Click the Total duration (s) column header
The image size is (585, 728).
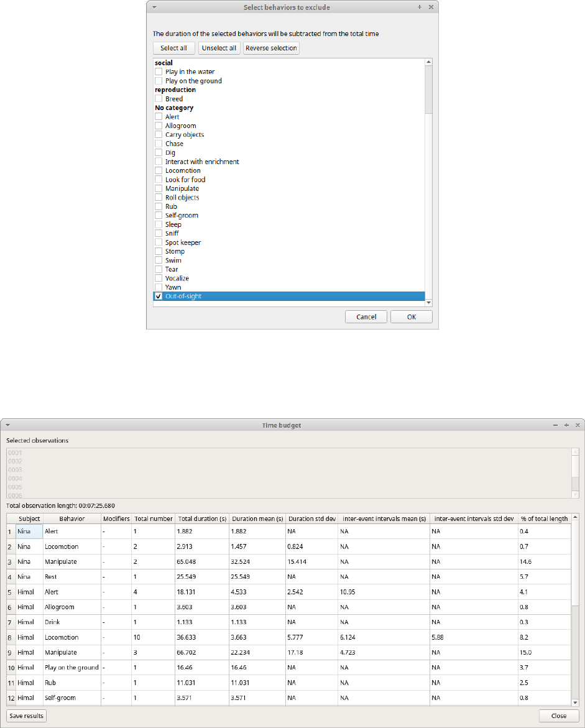[x=202, y=518]
